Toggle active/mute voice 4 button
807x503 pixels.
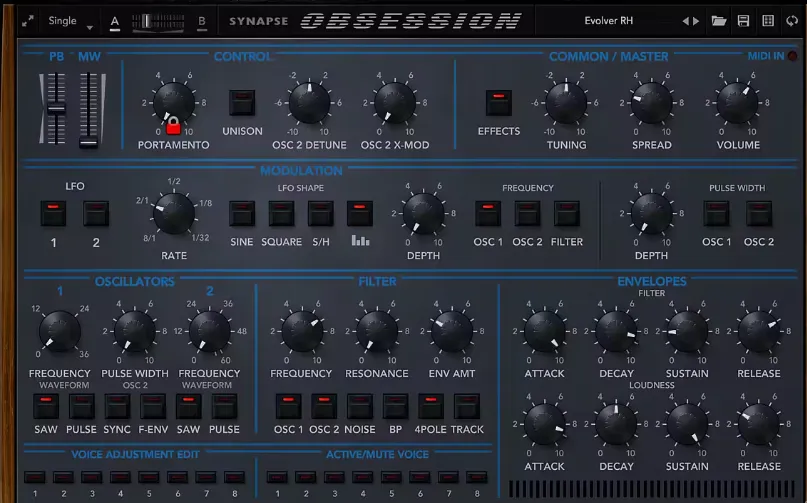pyautogui.click(x=362, y=477)
